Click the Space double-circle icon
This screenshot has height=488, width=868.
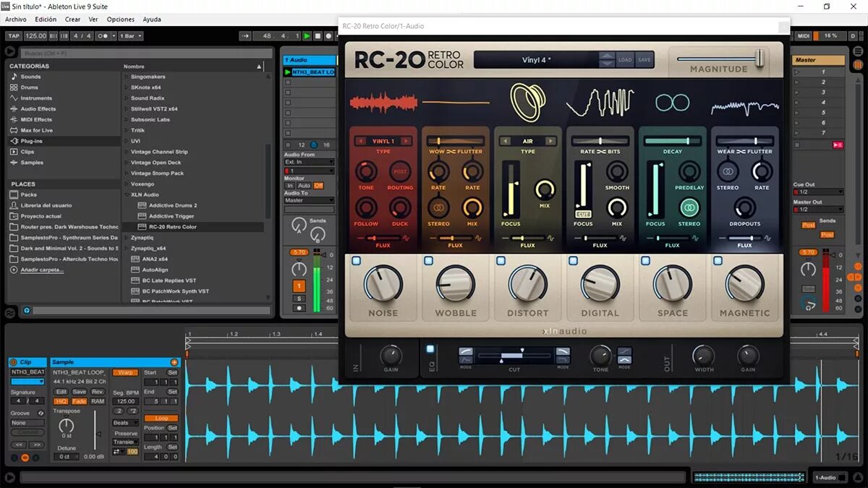(672, 102)
